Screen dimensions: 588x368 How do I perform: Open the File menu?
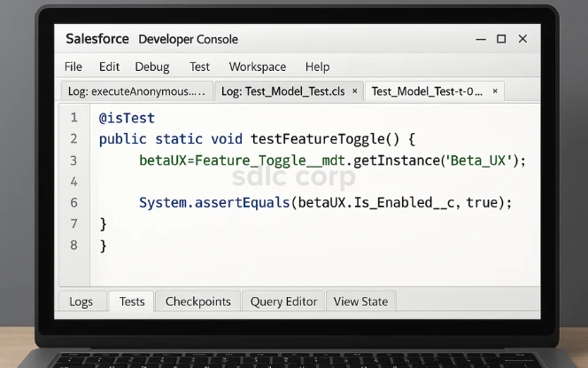click(73, 67)
